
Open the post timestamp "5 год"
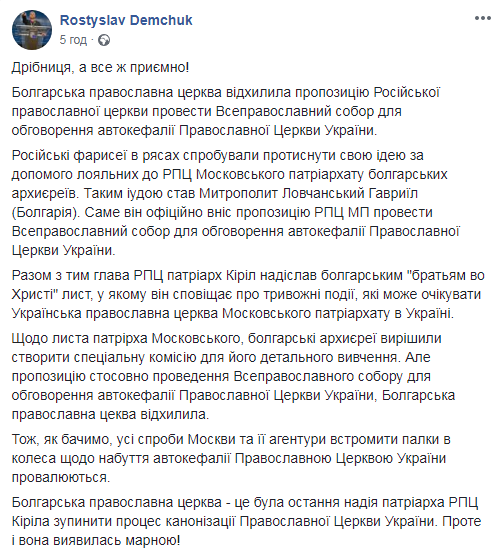(73, 40)
